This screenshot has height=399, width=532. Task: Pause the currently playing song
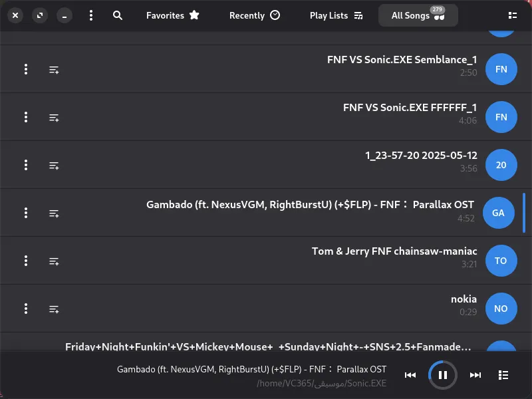443,375
